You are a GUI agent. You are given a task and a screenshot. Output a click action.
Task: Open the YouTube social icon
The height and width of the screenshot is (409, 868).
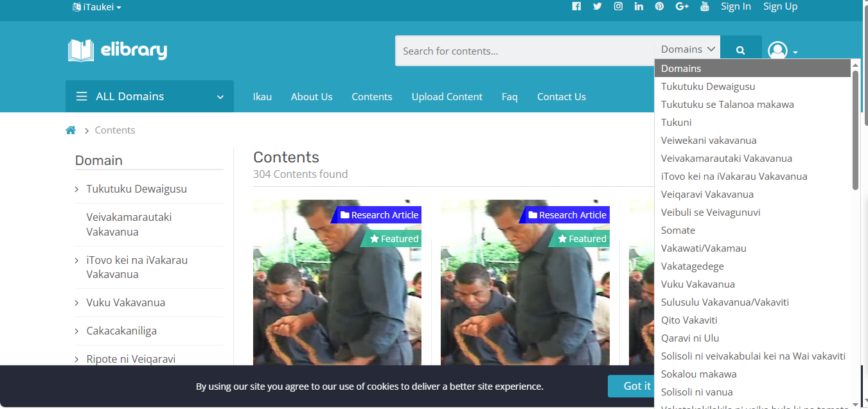[705, 6]
